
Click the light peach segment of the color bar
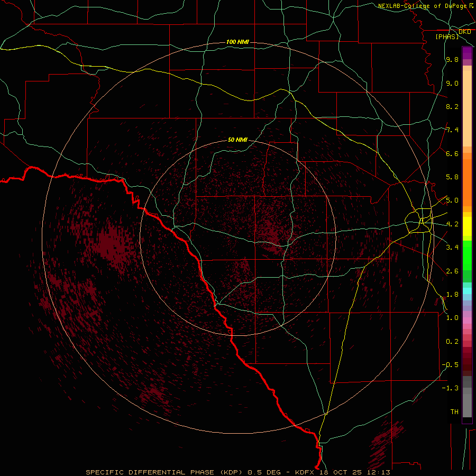pos(467,108)
